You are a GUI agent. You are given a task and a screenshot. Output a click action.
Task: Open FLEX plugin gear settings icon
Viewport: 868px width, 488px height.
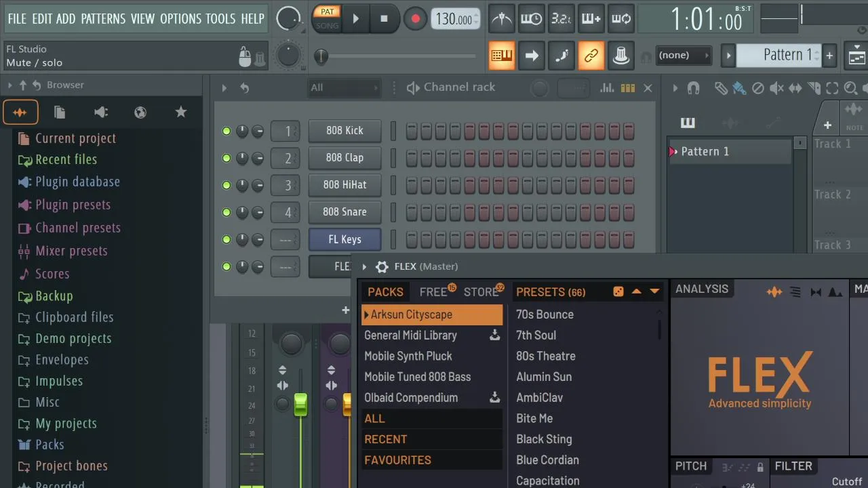point(382,267)
